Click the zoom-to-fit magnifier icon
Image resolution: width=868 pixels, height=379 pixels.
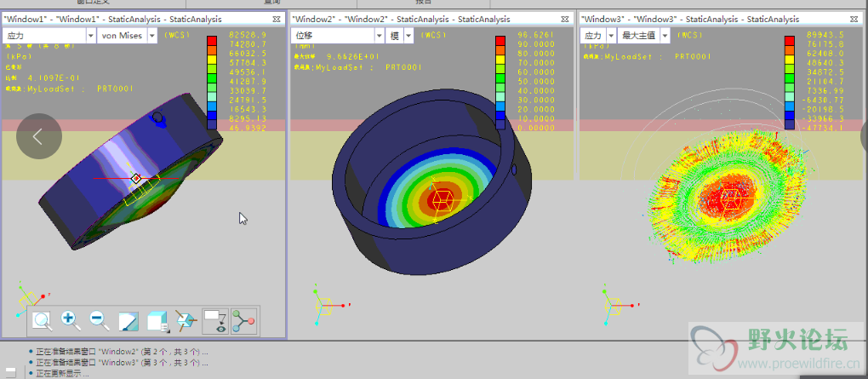43,321
